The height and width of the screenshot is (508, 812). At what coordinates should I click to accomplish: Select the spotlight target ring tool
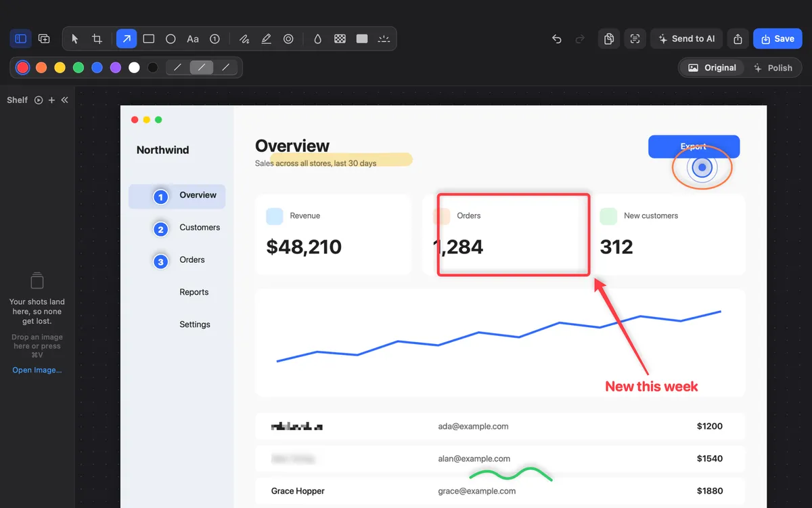288,39
